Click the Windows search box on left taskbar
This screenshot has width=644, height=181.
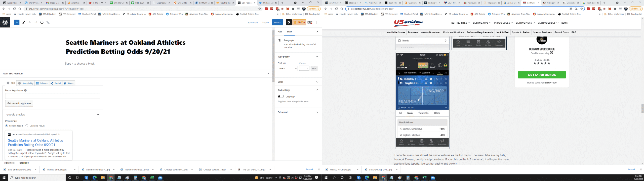click(x=37, y=178)
